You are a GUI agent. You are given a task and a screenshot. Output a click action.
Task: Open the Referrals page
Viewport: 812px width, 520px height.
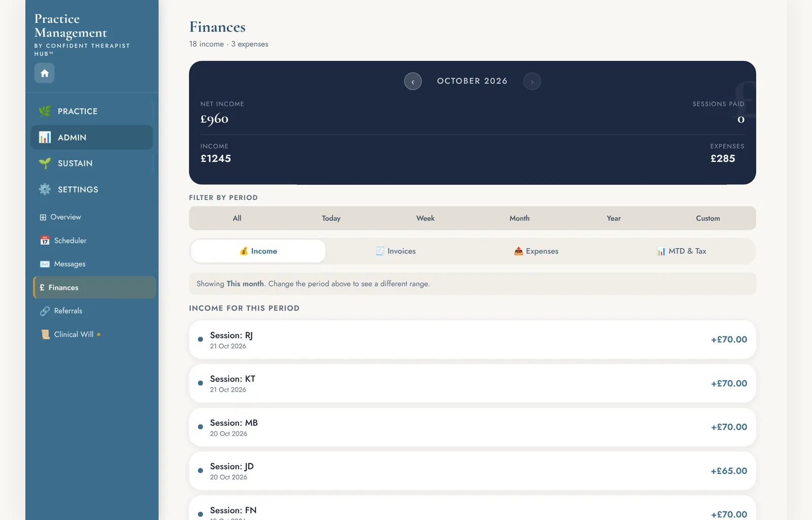pyautogui.click(x=94, y=310)
